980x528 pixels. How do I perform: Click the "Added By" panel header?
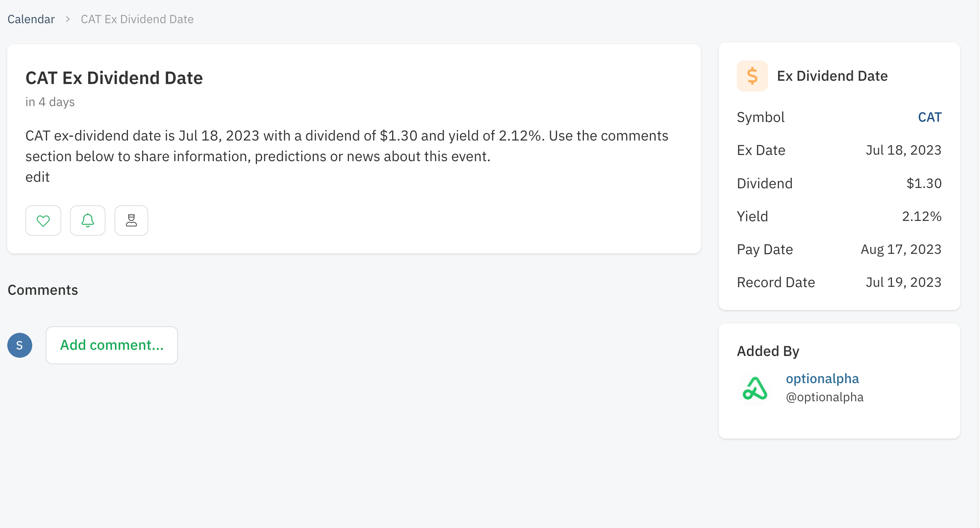click(768, 351)
